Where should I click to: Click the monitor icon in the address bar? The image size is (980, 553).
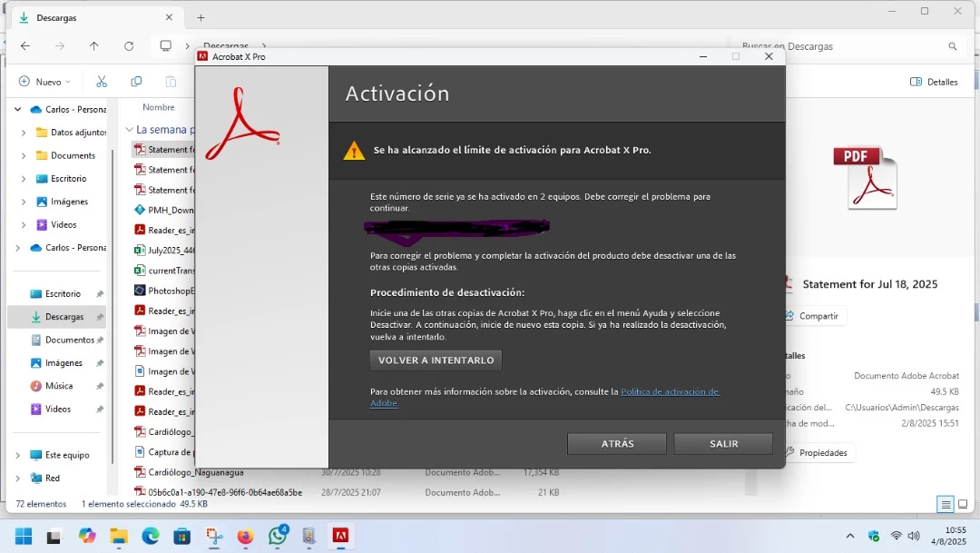[x=166, y=45]
